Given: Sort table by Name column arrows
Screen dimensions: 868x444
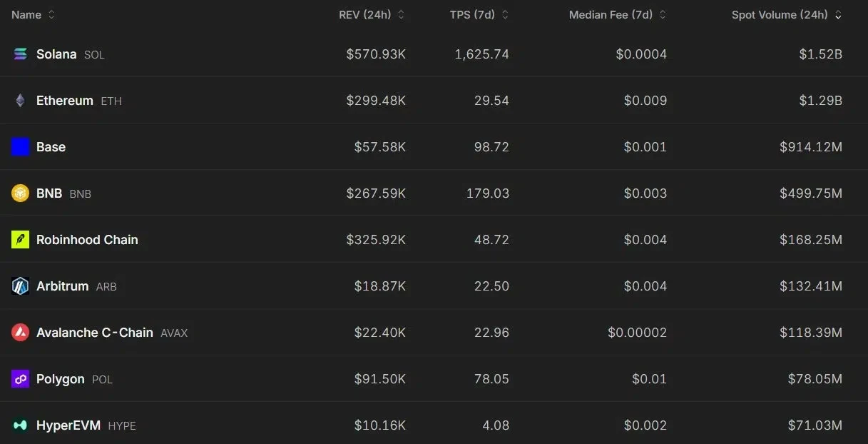Looking at the screenshot, I should pos(51,15).
